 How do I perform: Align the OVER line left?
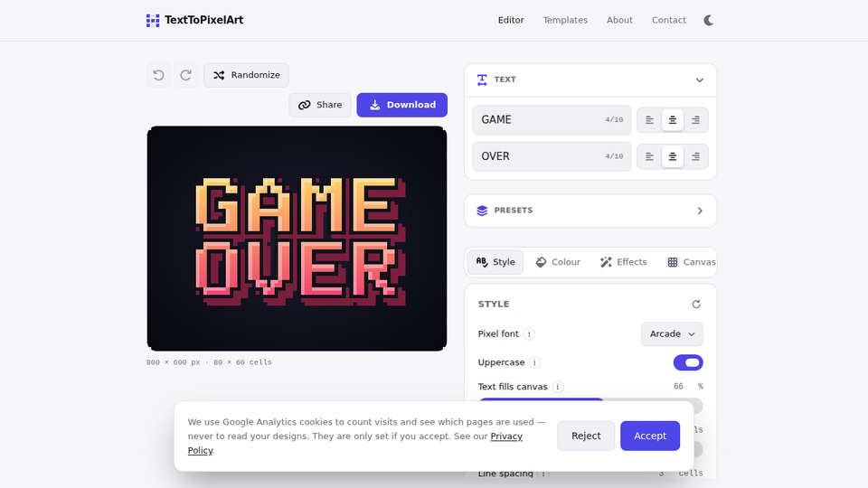tap(649, 156)
